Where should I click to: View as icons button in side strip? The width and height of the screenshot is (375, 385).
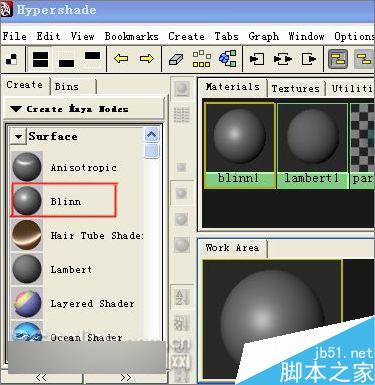[x=182, y=89]
